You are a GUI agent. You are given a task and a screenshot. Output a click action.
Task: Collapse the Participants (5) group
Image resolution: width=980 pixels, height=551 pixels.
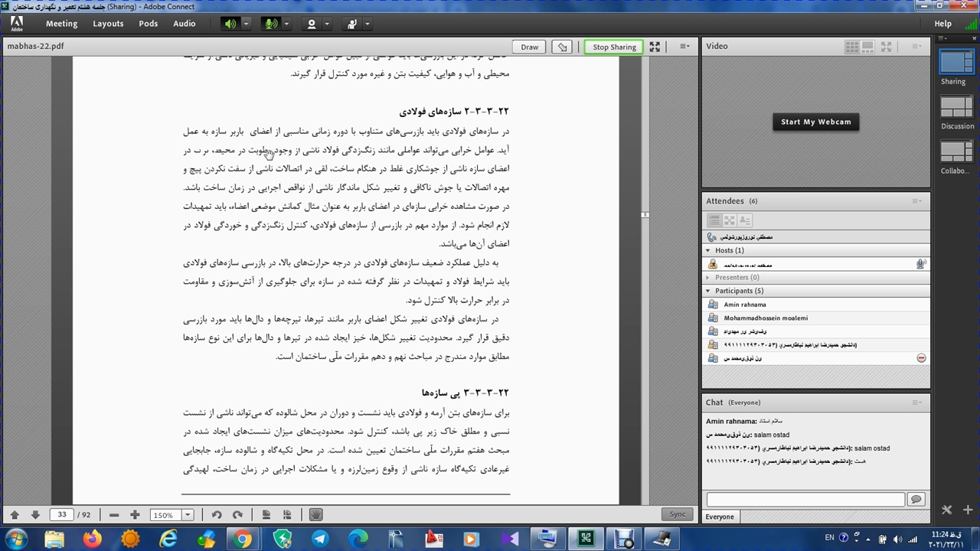[x=708, y=291]
